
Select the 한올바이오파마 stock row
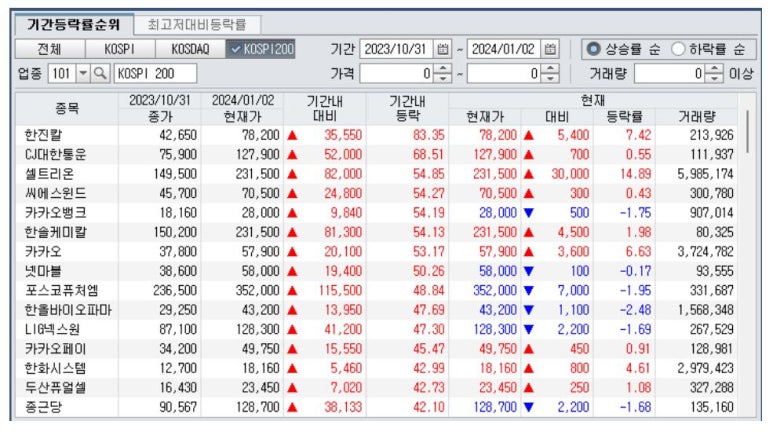coord(377,310)
